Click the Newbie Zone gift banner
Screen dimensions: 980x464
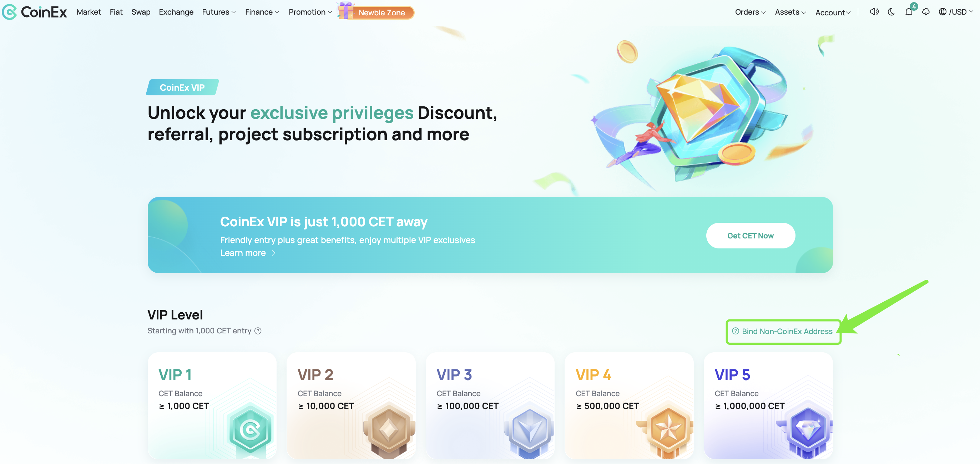pos(375,11)
